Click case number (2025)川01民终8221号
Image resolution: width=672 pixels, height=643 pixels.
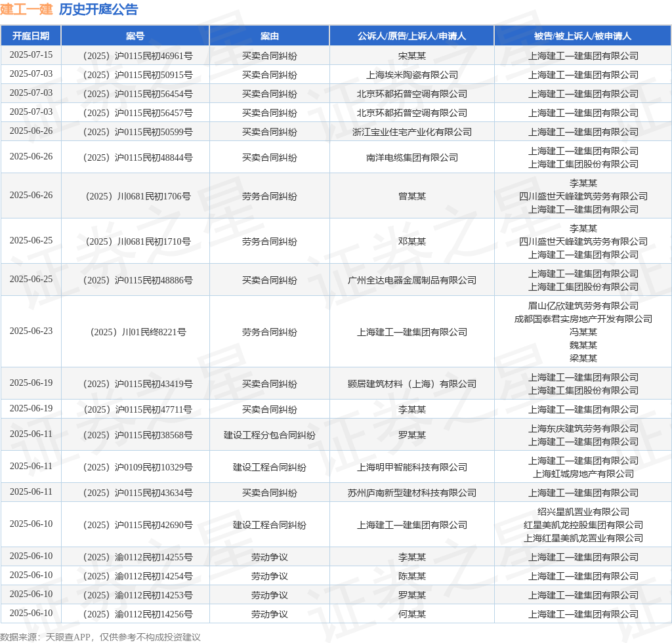point(138,332)
